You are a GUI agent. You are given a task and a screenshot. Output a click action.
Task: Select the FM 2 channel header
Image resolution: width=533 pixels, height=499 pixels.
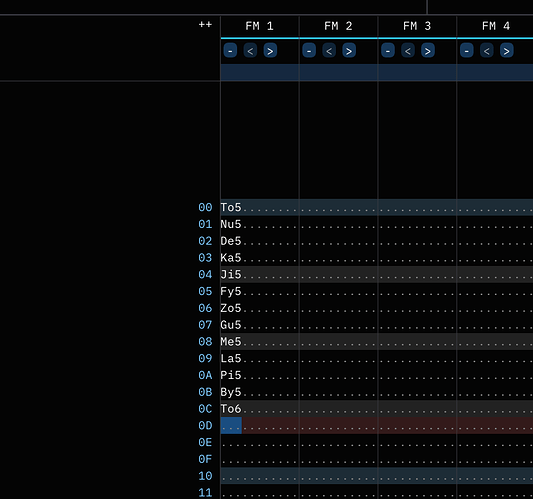pyautogui.click(x=339, y=26)
